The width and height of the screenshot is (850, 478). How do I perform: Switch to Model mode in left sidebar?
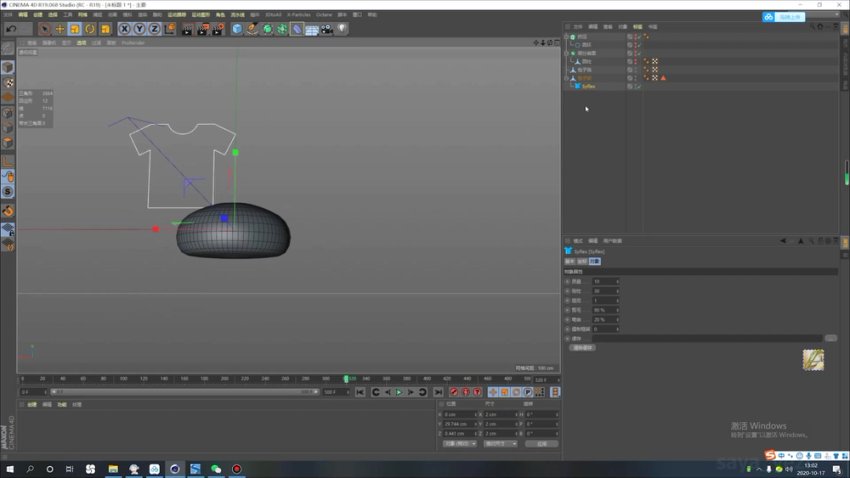pyautogui.click(x=8, y=67)
